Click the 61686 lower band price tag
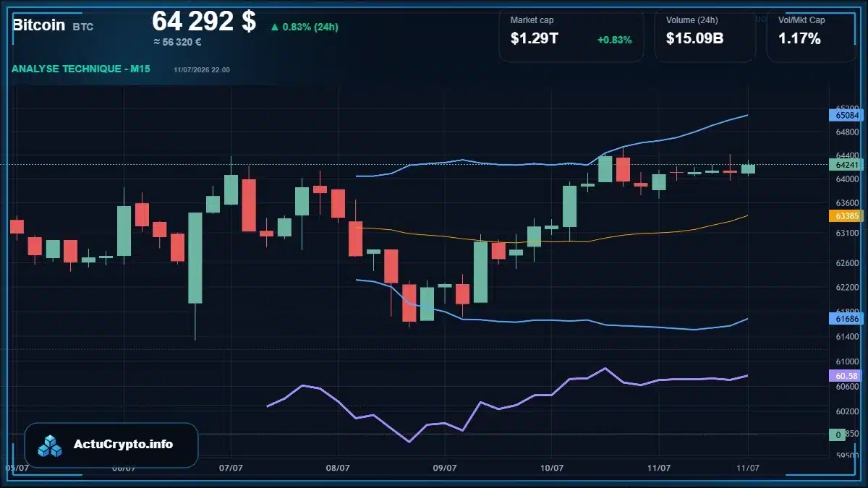The width and height of the screenshot is (868, 488). [x=846, y=318]
